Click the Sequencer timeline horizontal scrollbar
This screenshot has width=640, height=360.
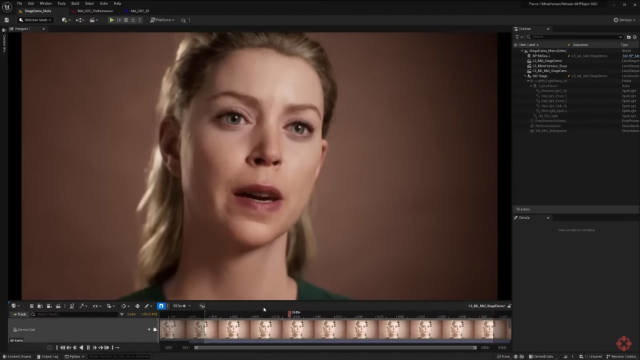336,348
